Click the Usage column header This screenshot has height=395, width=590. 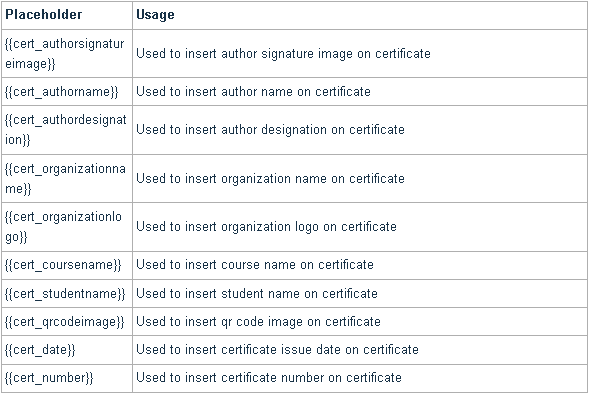[155, 15]
